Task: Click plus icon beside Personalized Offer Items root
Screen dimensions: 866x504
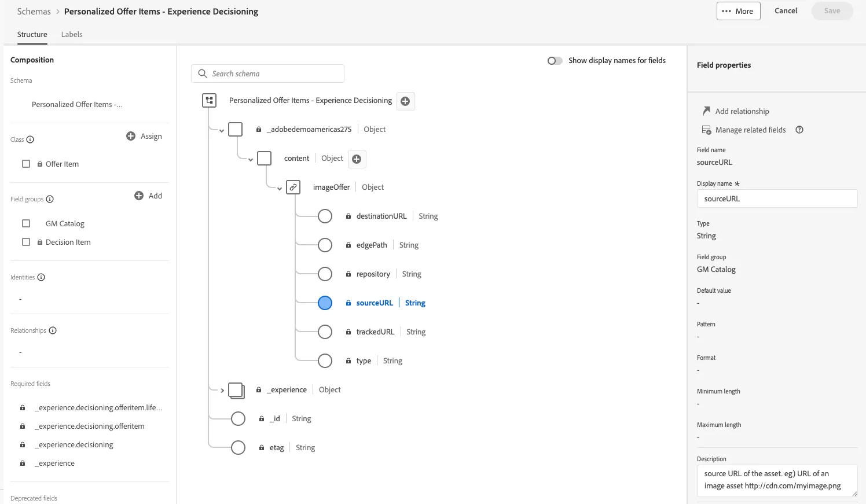Action: (x=405, y=101)
